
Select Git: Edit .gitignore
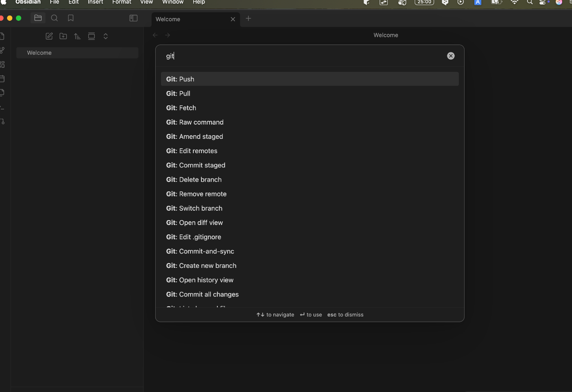(x=310, y=237)
